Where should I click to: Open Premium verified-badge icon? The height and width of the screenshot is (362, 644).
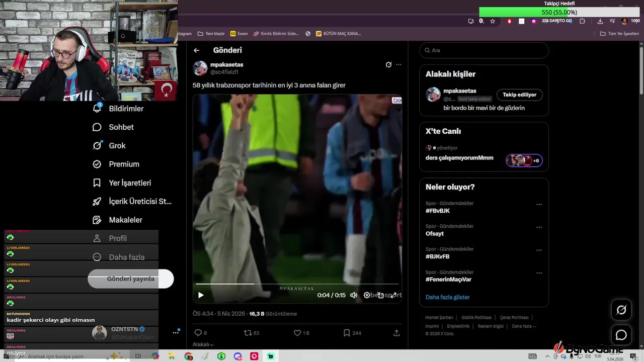pyautogui.click(x=97, y=164)
